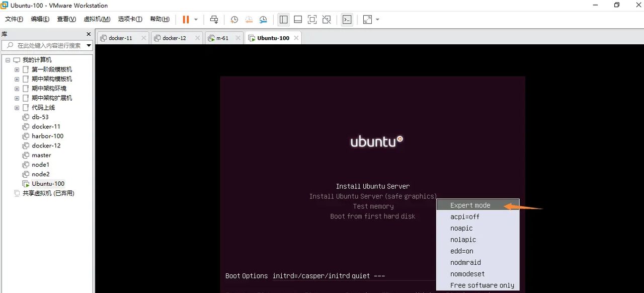This screenshot has width=644, height=293.
Task: Toggle the library panel visibility icon
Action: pyautogui.click(x=283, y=19)
